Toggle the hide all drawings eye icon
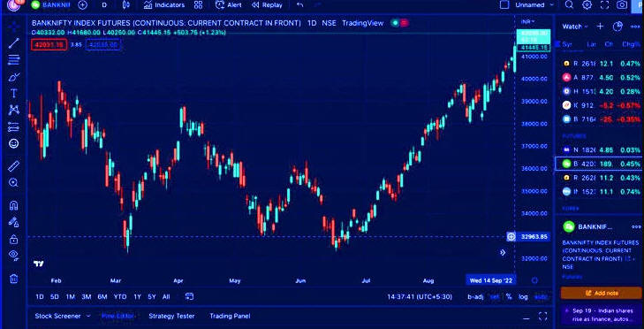The height and width of the screenshot is (329, 644). [13, 255]
